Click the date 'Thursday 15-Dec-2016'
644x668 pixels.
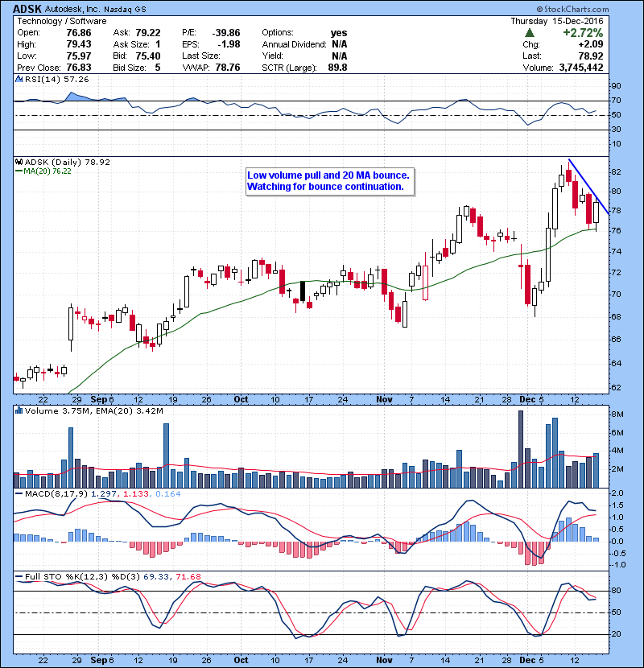coord(557,21)
